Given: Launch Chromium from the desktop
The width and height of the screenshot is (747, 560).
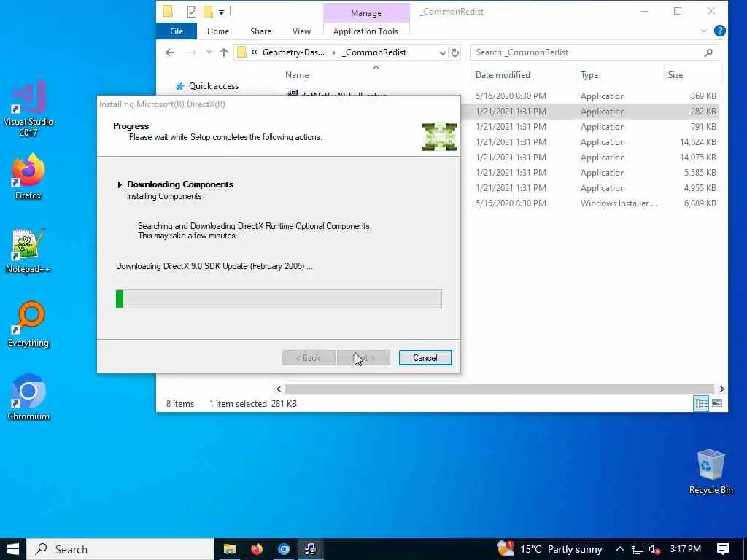Looking at the screenshot, I should pos(28,397).
